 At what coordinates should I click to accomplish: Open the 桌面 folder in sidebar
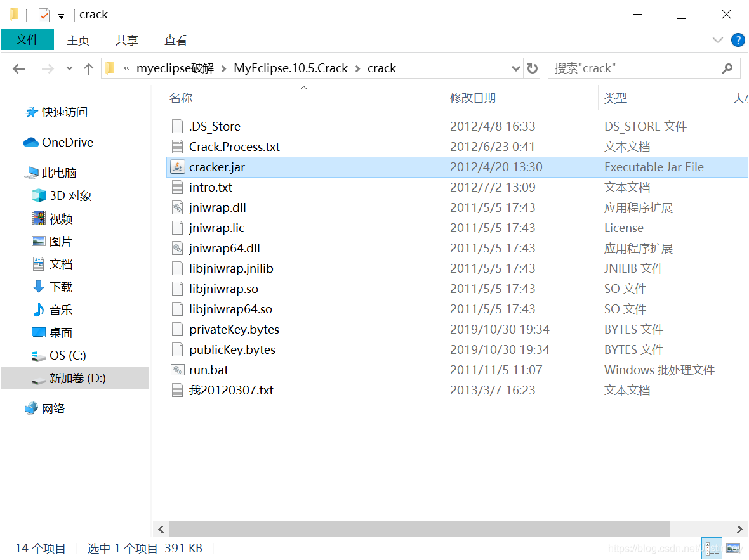click(52, 332)
